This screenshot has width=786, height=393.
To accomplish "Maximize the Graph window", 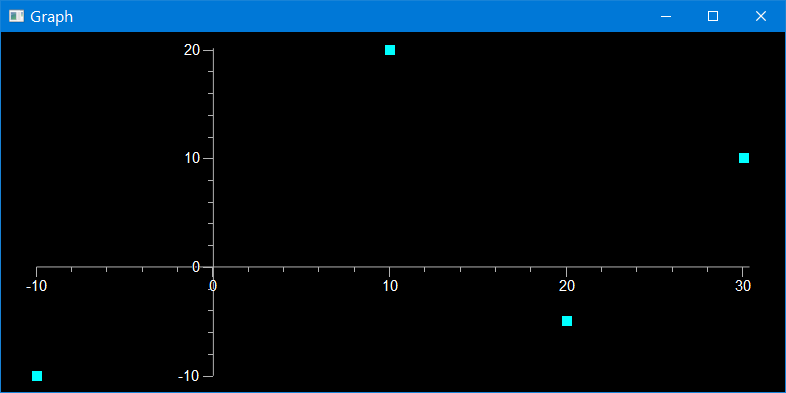I will pos(713,17).
